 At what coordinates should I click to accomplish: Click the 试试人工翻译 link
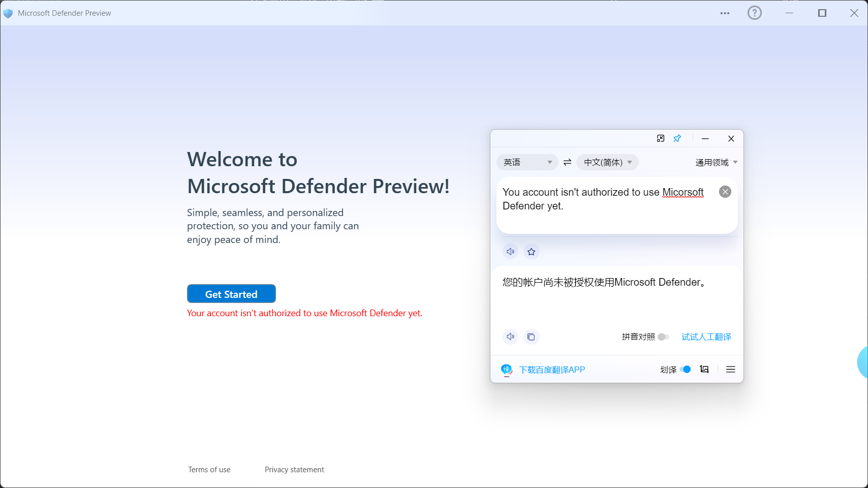pos(706,337)
